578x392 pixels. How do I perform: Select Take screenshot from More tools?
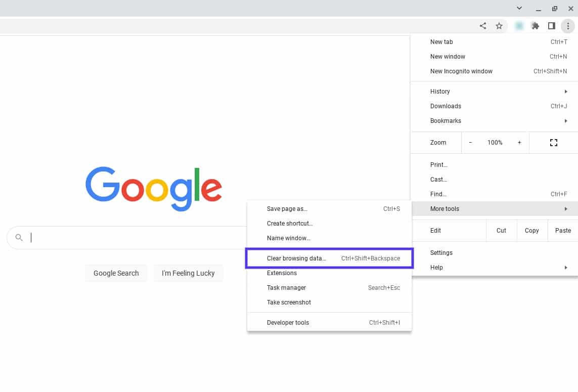[289, 302]
